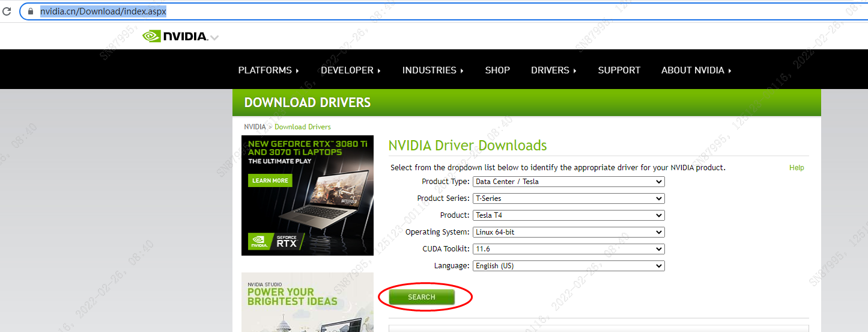
Task: Click the NVIDIA Studio banner ad
Action: 308,302
